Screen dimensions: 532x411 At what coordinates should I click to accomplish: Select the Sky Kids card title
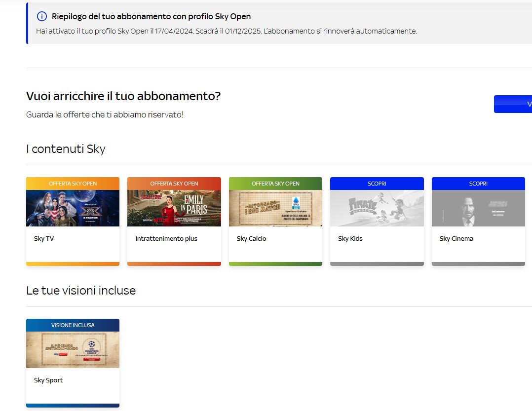(350, 238)
